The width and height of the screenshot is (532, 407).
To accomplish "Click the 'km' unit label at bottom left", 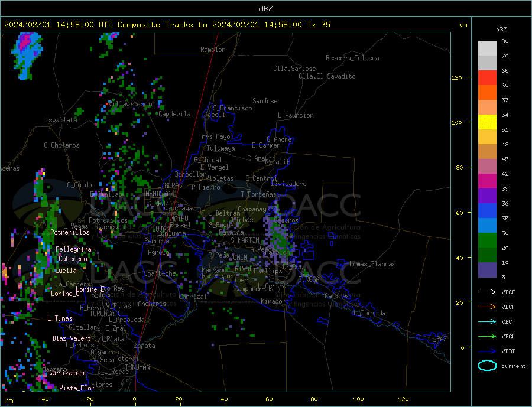I will (x=9, y=401).
